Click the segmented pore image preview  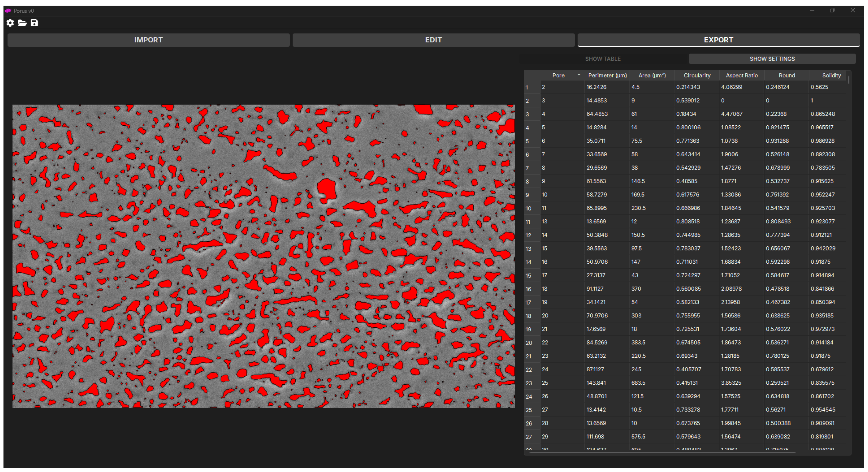click(263, 256)
